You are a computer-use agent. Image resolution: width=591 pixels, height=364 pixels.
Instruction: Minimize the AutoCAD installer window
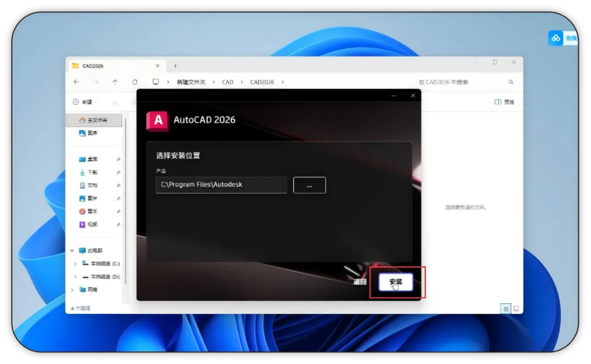pyautogui.click(x=393, y=96)
